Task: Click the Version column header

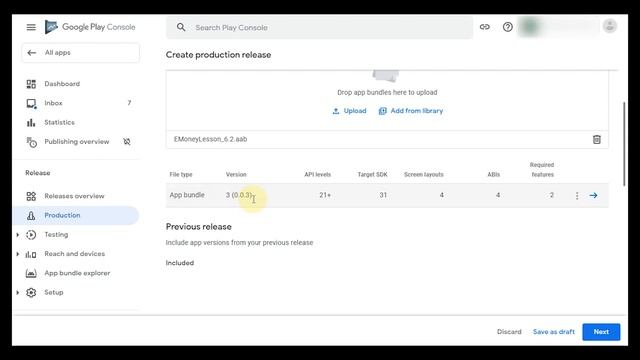Action: (236, 174)
